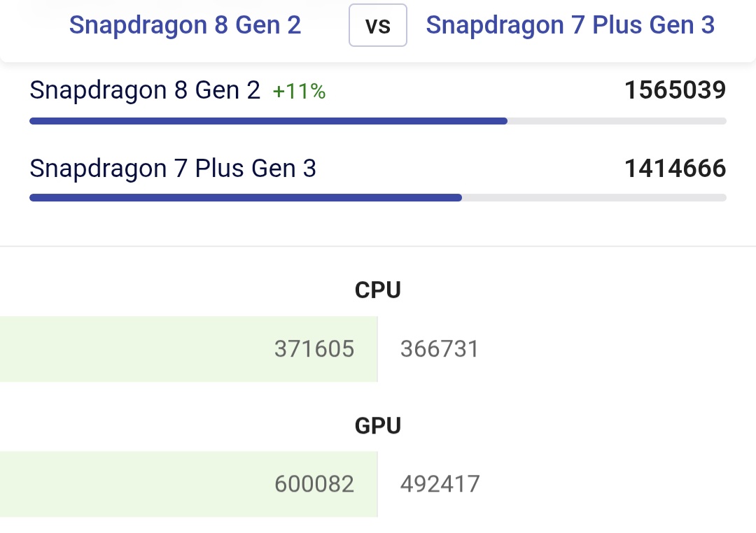Image resolution: width=756 pixels, height=533 pixels.
Task: Click the divider line above the CPU section
Action: 378,246
